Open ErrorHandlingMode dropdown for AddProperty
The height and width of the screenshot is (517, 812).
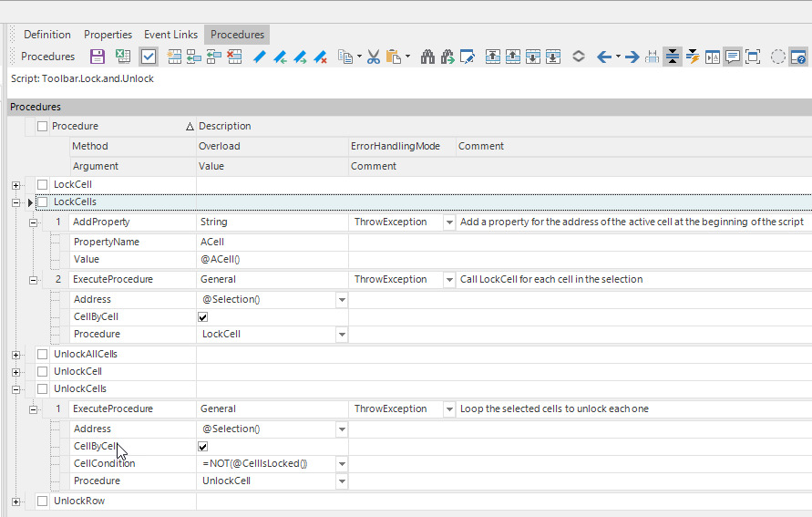(x=449, y=222)
